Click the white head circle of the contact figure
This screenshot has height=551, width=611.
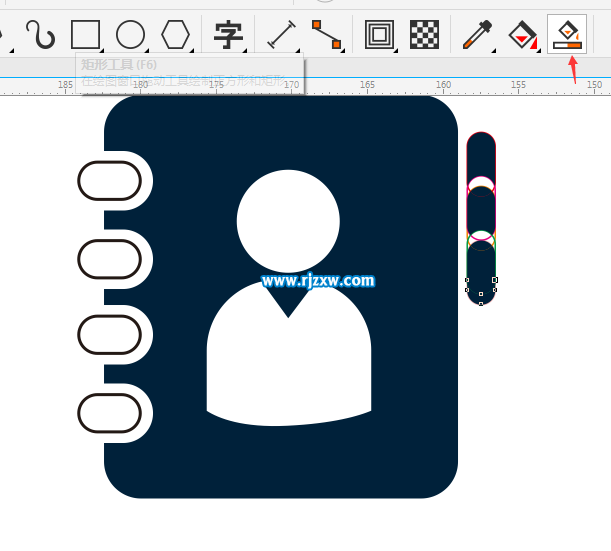288,221
